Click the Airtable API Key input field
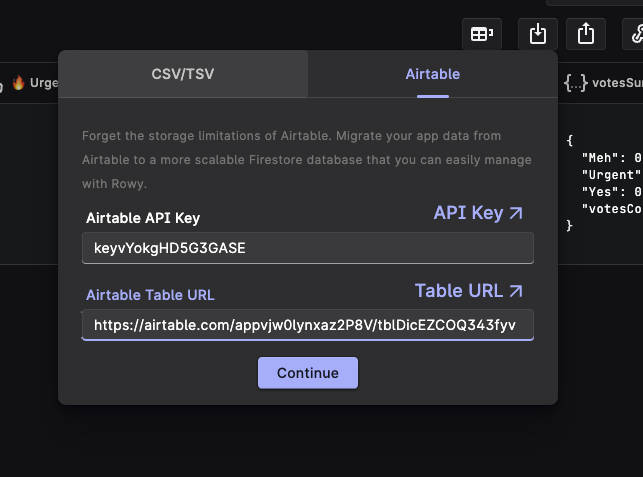The width and height of the screenshot is (643, 477). (x=307, y=248)
